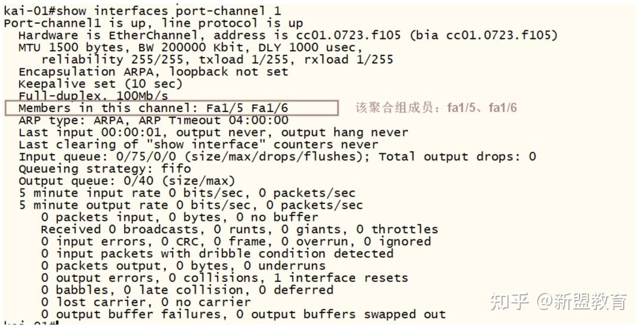Click the 知乎 logo in the watermark

[509, 302]
